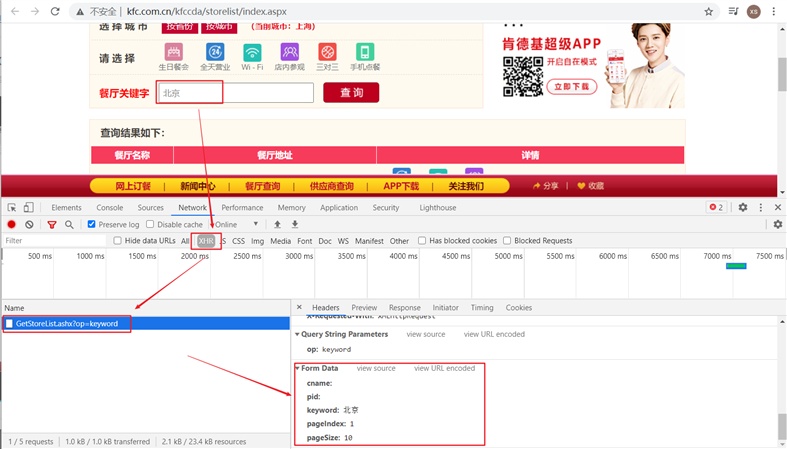Stop recording the network log
The height and width of the screenshot is (449, 787).
[x=12, y=224]
